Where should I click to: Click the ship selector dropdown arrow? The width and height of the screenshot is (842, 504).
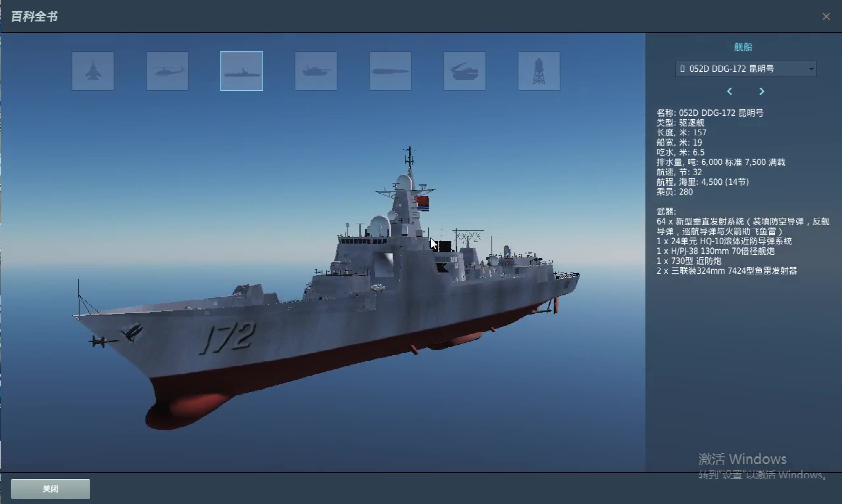[811, 69]
